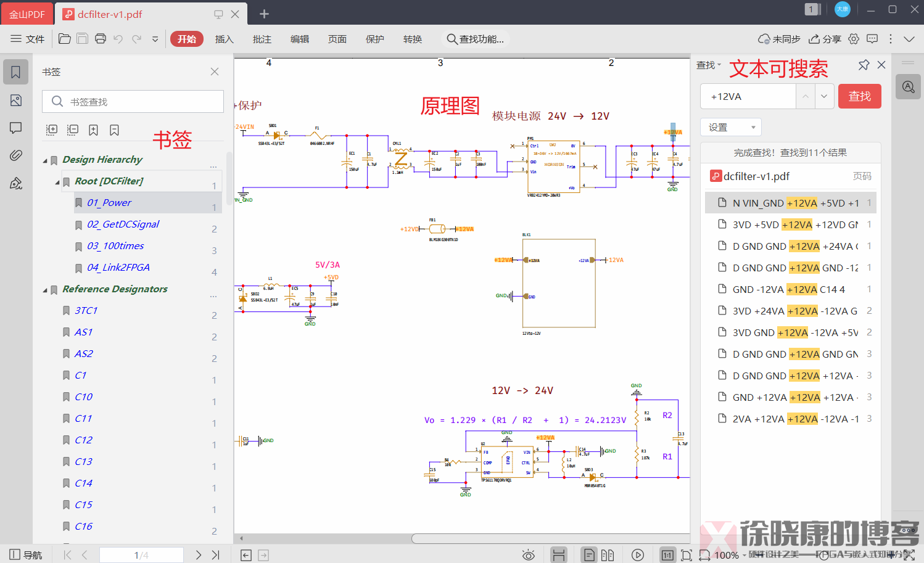Click the delete bookmark icon
Screen dimensions: 924x563
[114, 130]
